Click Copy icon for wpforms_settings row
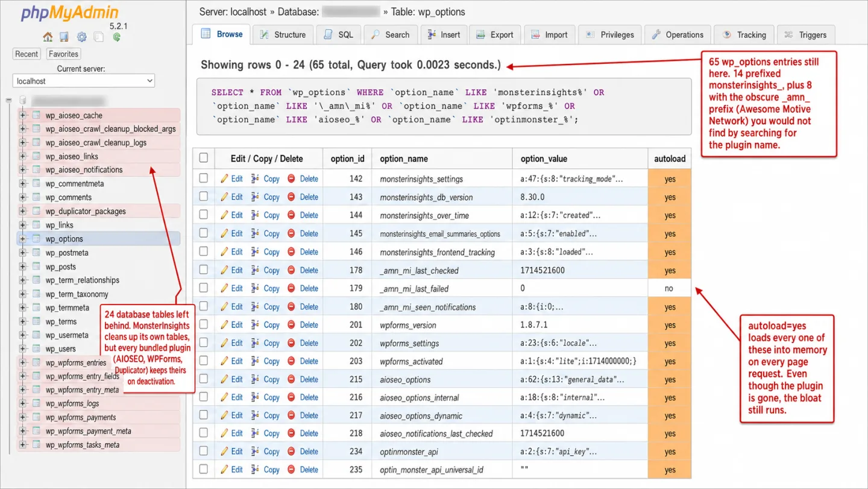 (x=255, y=342)
